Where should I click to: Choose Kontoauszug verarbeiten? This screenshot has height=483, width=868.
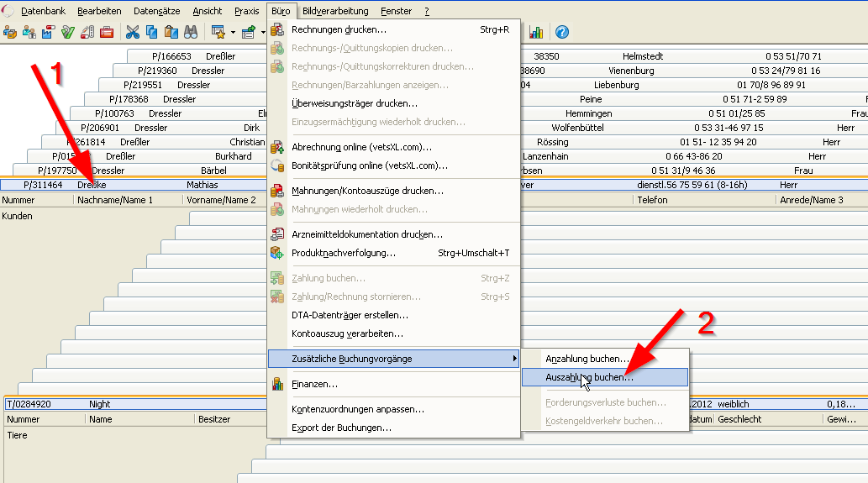click(x=393, y=333)
